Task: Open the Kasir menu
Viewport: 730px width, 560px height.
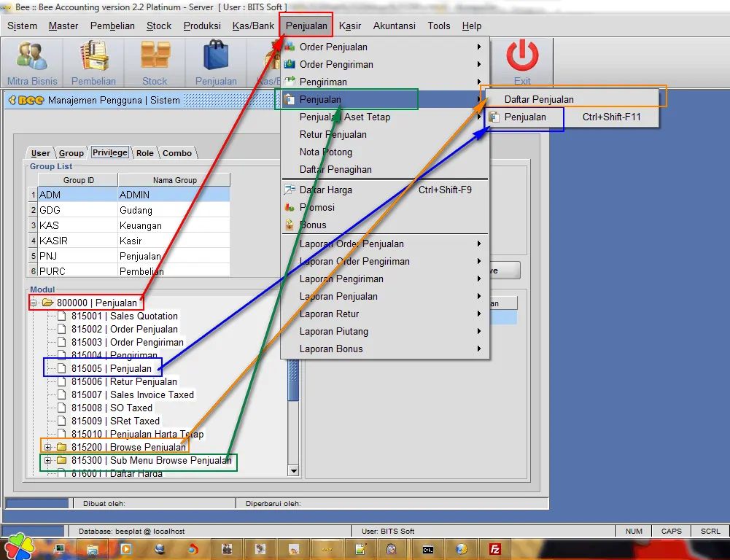Action: click(x=349, y=26)
